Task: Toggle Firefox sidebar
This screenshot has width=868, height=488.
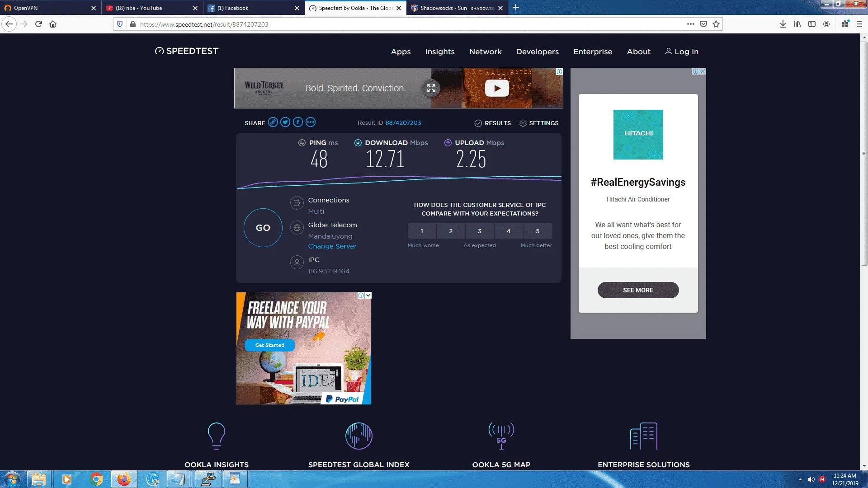Action: 812,24
